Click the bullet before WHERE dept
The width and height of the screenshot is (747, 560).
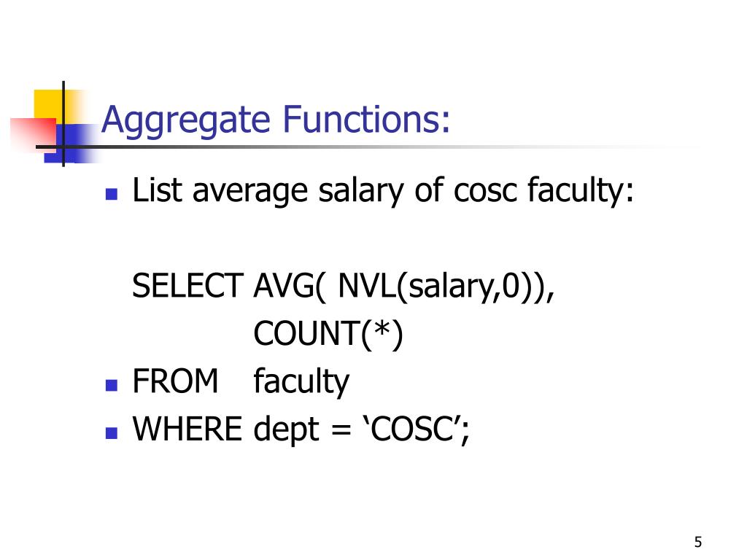112,432
